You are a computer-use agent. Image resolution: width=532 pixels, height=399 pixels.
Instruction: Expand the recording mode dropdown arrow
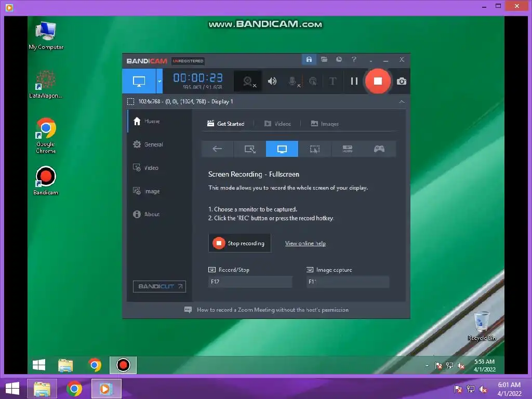159,81
